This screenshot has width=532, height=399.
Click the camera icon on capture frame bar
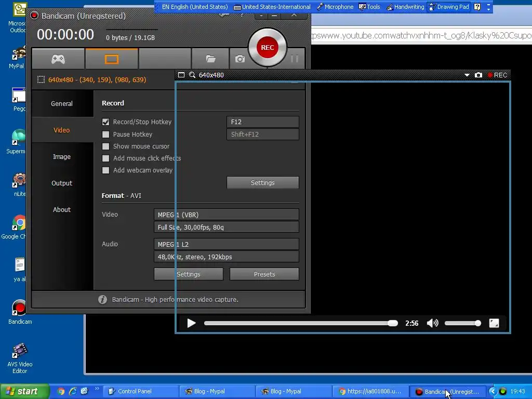point(478,75)
